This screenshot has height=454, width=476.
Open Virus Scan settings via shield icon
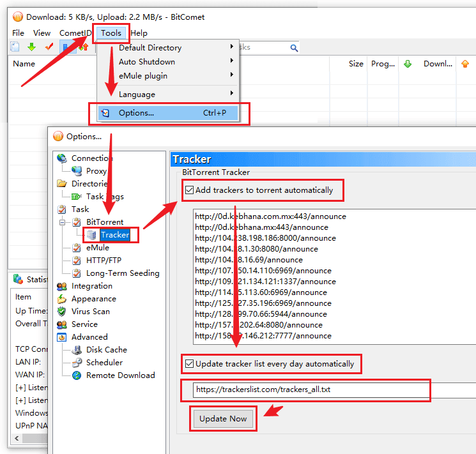pyautogui.click(x=61, y=312)
